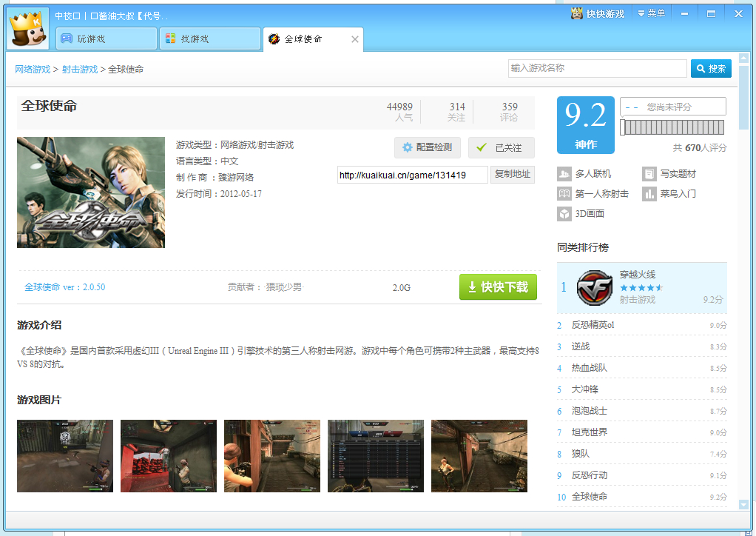The height and width of the screenshot is (536, 756).
Task: Click the 菜鸟入门 tag icon
Action: tap(649, 194)
